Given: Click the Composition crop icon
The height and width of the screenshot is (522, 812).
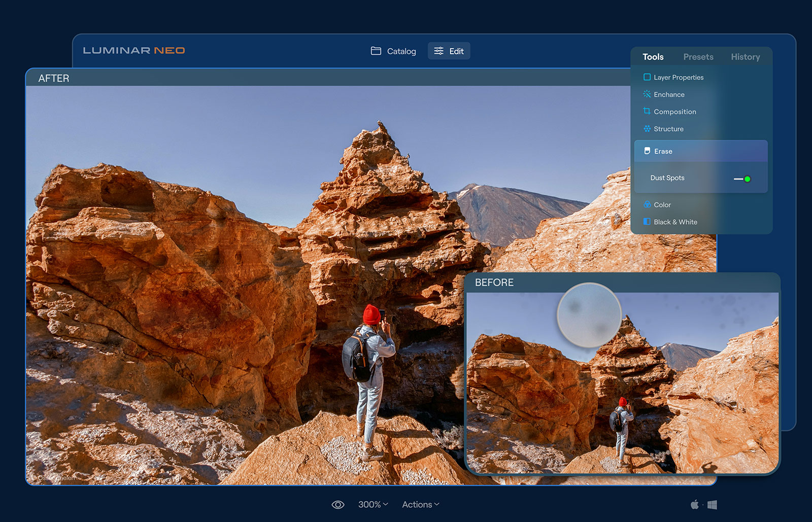Looking at the screenshot, I should pos(647,111).
